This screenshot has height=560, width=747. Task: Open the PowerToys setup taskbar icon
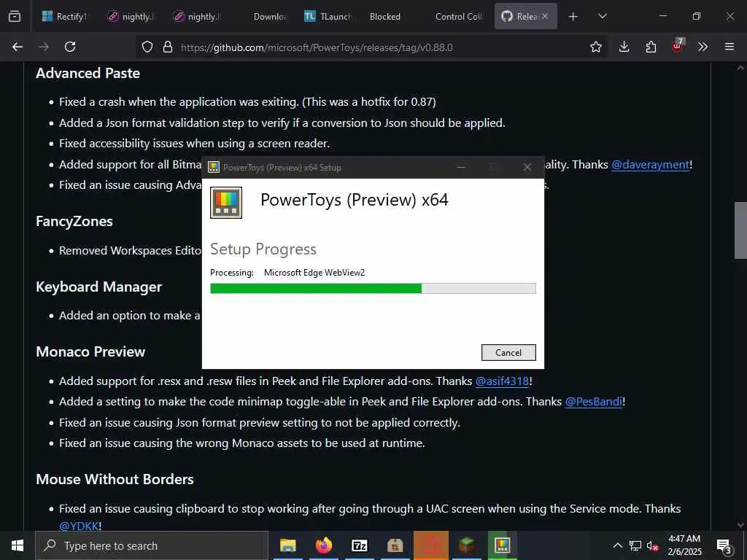point(502,545)
